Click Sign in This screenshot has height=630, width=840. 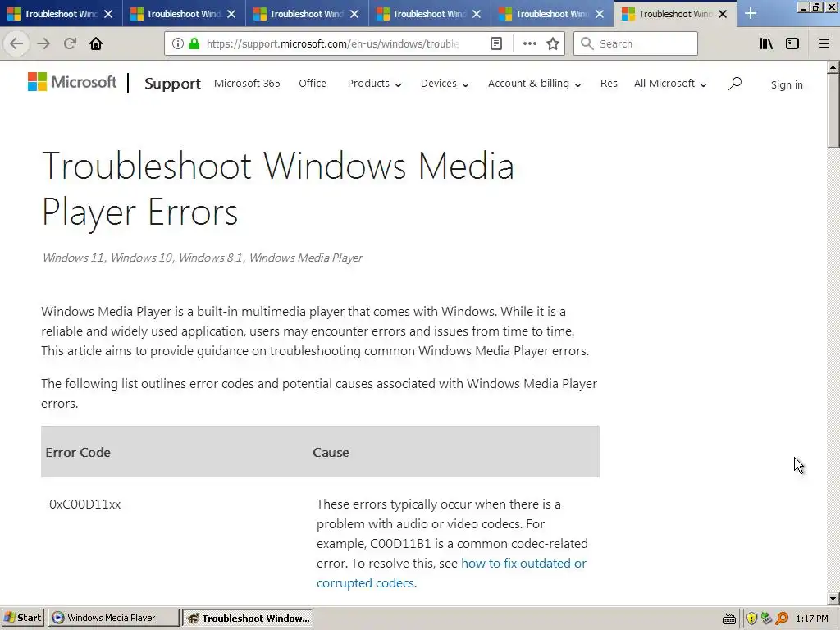click(787, 84)
